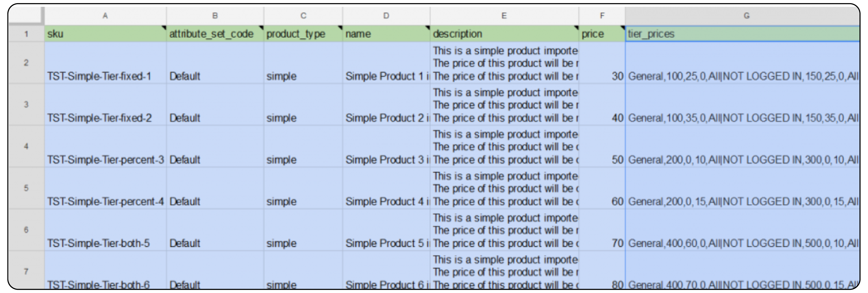Select column B header
Screen dimensions: 868x293
(215, 16)
